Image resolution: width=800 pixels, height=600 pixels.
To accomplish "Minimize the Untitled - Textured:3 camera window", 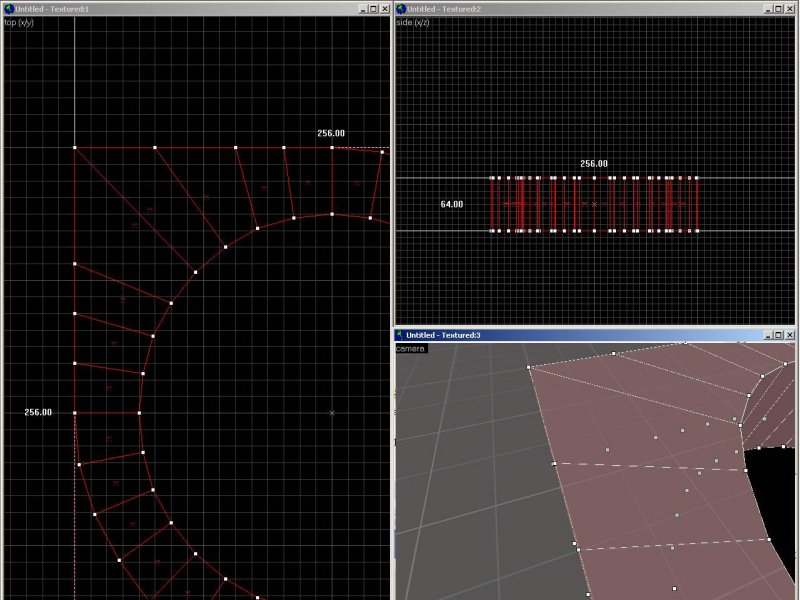I will 767,335.
